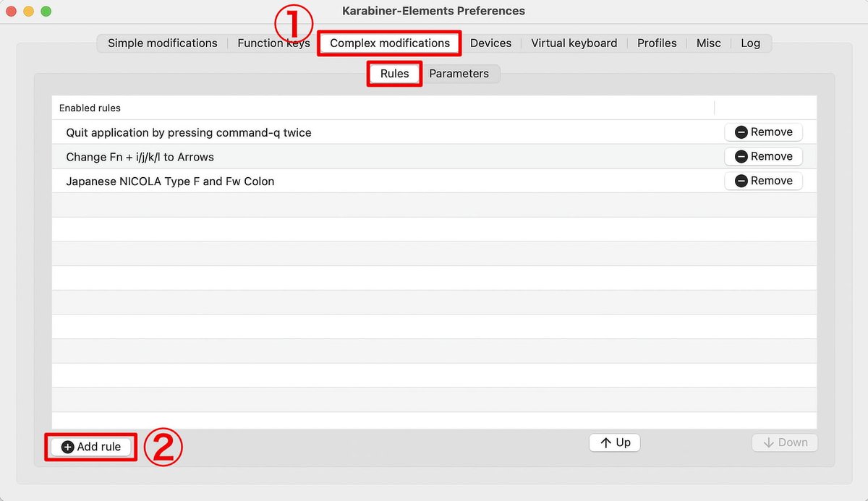Image resolution: width=868 pixels, height=501 pixels.
Task: Switch to the Parameters sub-tab
Action: 459,73
